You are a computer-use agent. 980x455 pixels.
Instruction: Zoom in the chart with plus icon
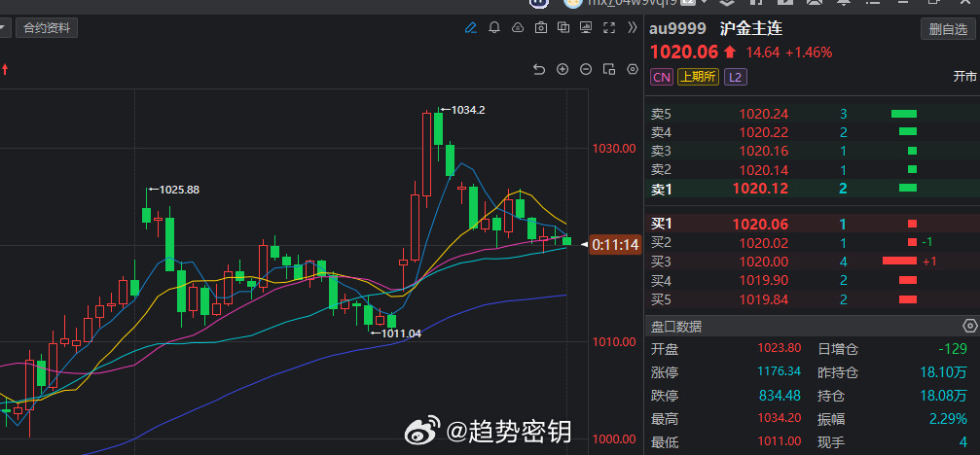point(563,69)
